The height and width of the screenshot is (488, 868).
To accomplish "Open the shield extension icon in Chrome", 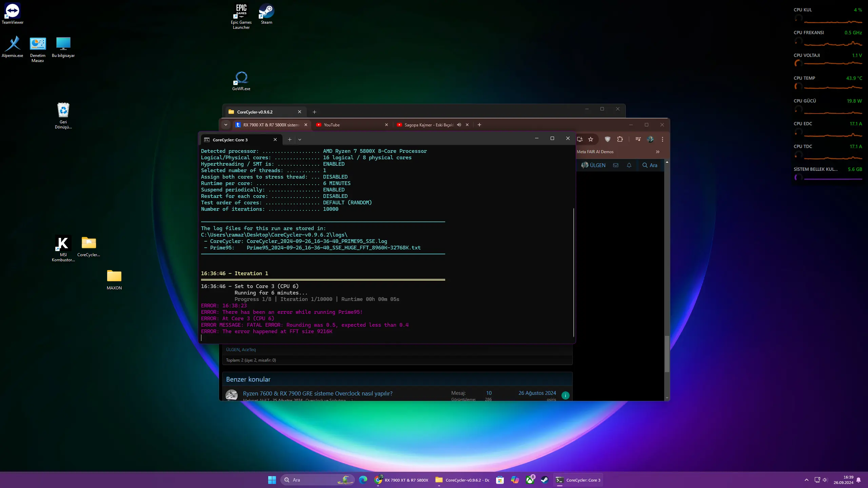I will click(607, 139).
